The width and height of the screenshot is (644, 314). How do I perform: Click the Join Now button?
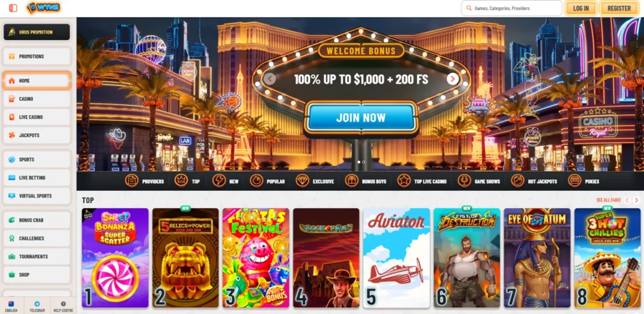click(x=361, y=117)
